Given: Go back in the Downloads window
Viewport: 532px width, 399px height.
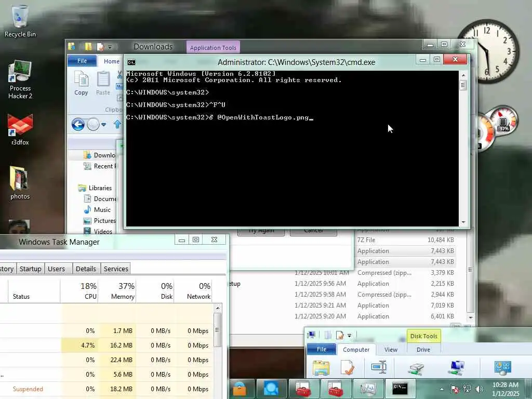Looking at the screenshot, I should coord(78,125).
